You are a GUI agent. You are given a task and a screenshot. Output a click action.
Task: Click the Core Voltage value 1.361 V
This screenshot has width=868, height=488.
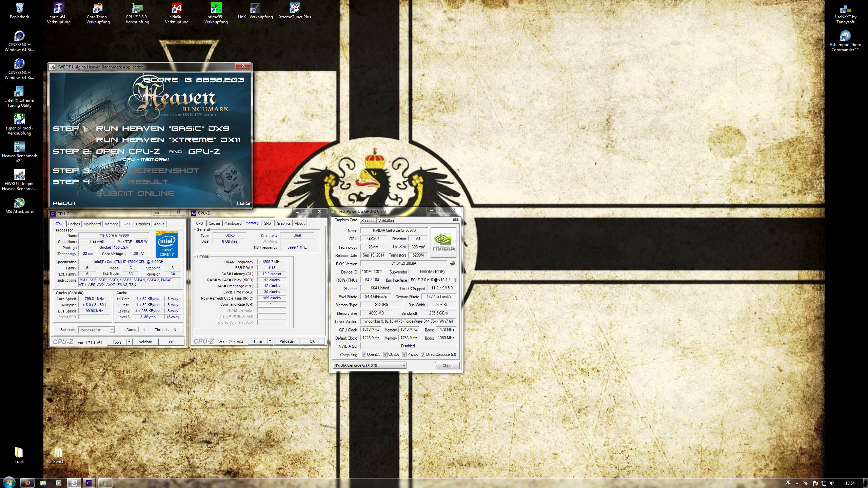[x=137, y=253]
